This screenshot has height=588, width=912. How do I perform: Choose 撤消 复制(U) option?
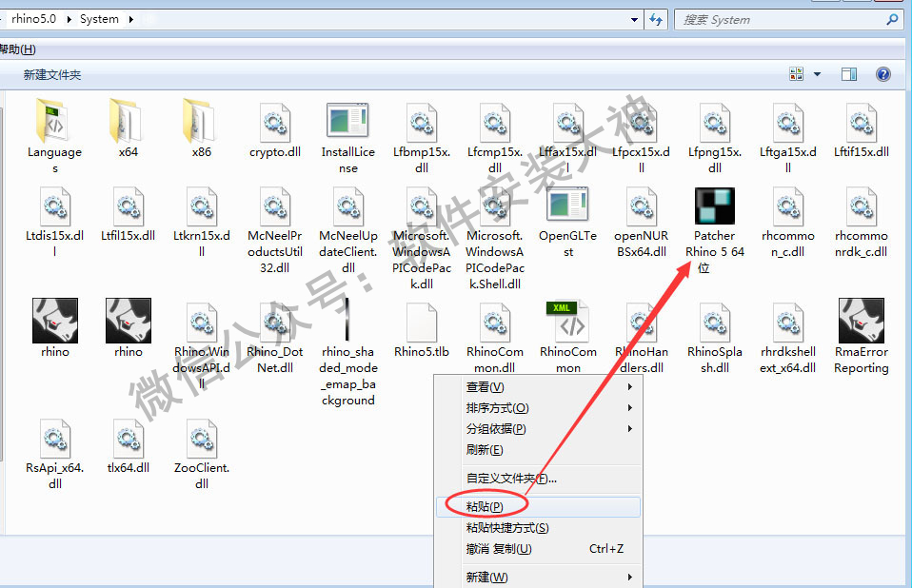coord(538,548)
